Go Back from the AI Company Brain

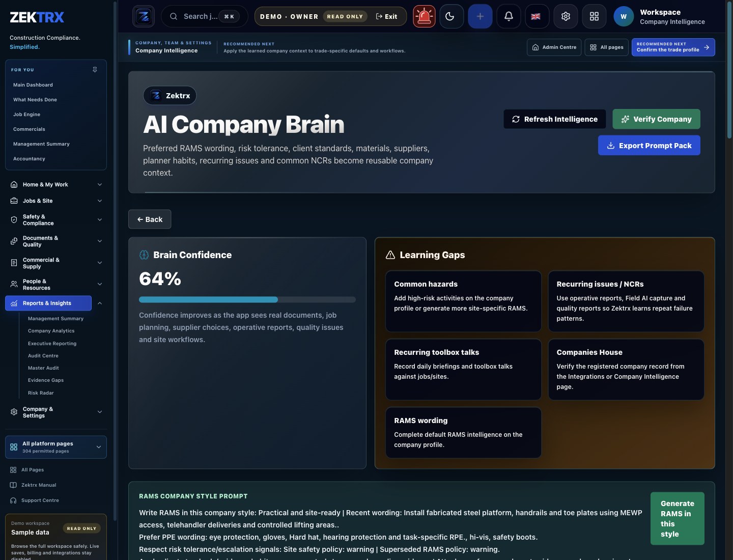click(150, 219)
